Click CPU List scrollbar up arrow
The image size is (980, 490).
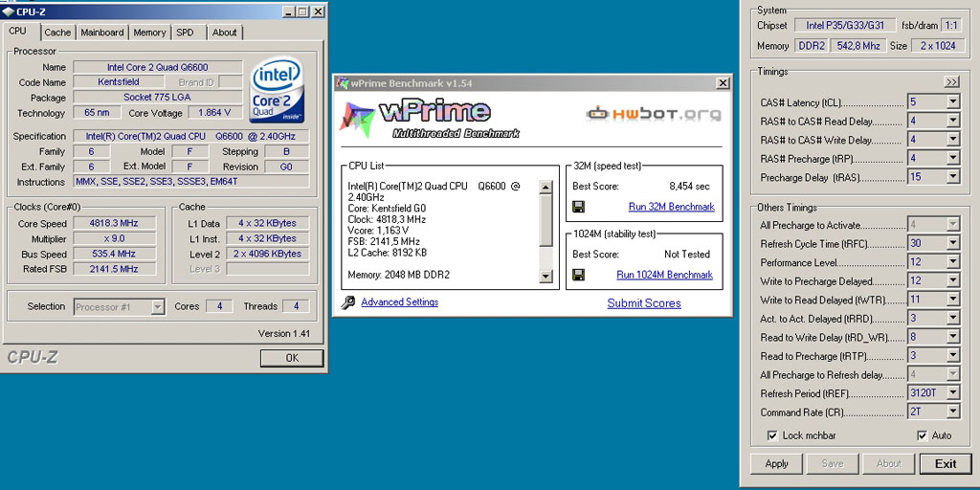pyautogui.click(x=546, y=187)
